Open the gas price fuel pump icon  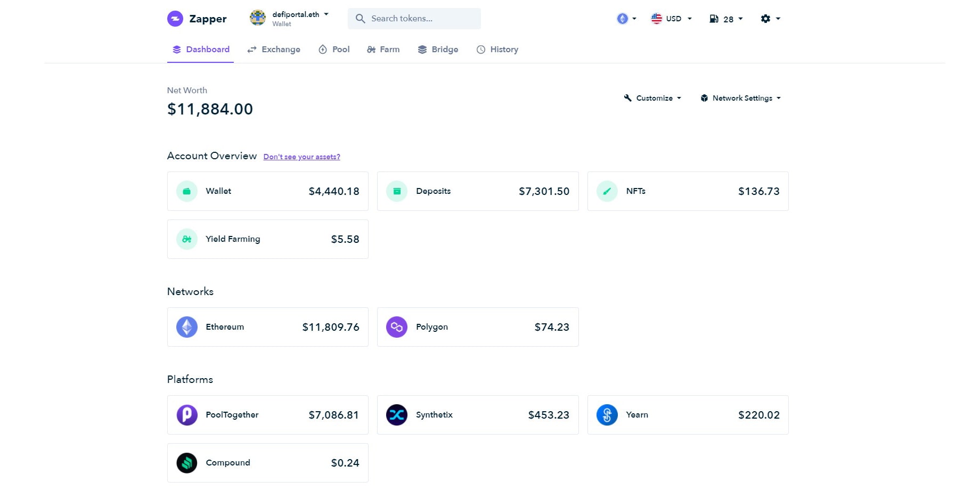[714, 18]
